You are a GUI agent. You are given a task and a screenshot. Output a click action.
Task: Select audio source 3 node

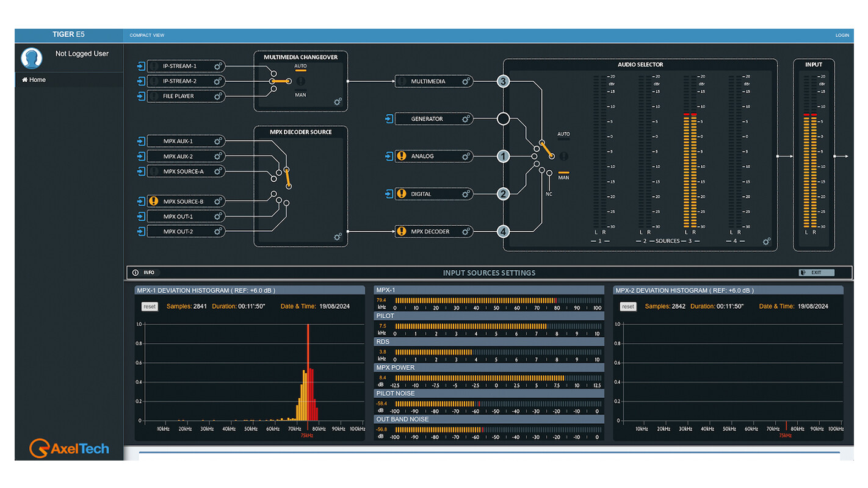pyautogui.click(x=503, y=81)
